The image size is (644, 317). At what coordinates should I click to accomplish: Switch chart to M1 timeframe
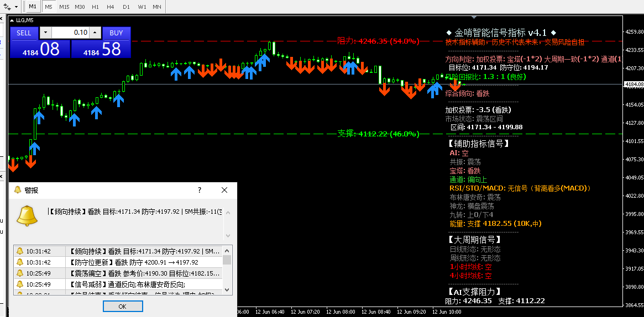click(x=33, y=7)
